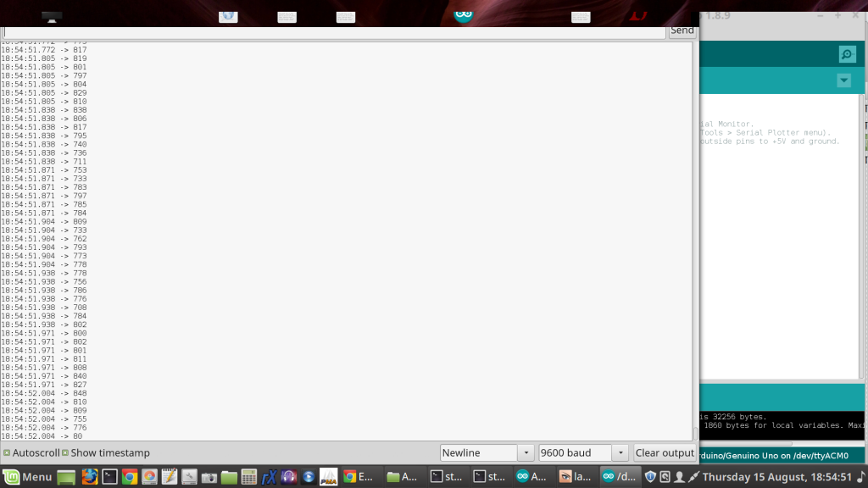The image size is (868, 488).
Task: Focus the serial message input field
Action: (x=335, y=31)
